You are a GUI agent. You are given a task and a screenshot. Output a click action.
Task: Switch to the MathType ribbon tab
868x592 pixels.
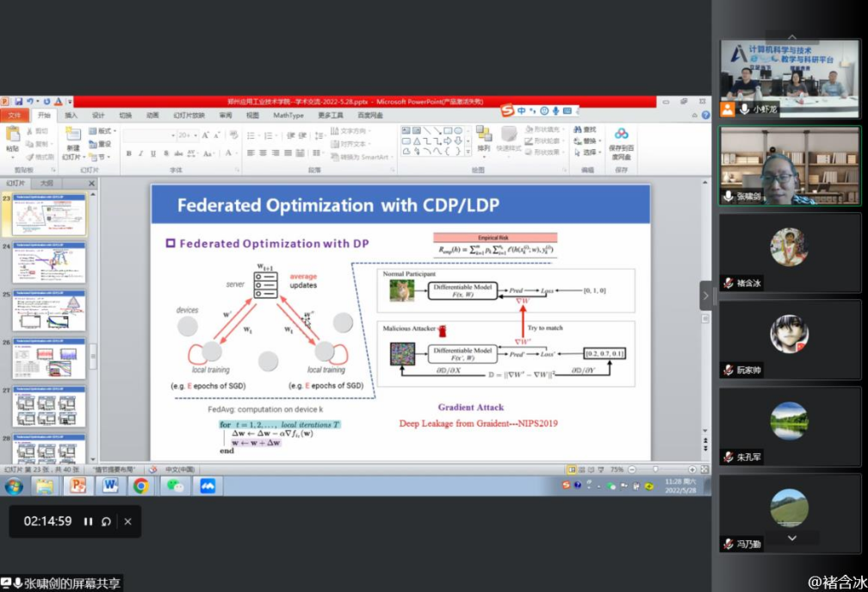[x=288, y=115]
